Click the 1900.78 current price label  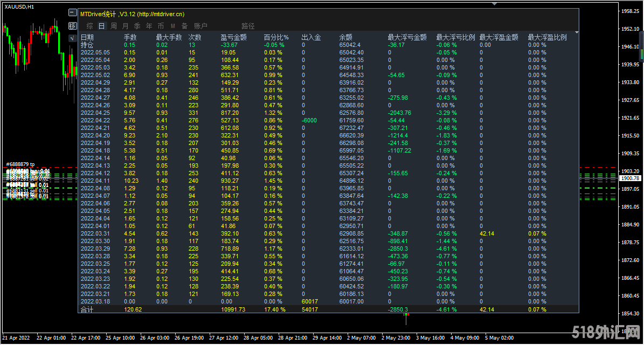click(x=629, y=178)
